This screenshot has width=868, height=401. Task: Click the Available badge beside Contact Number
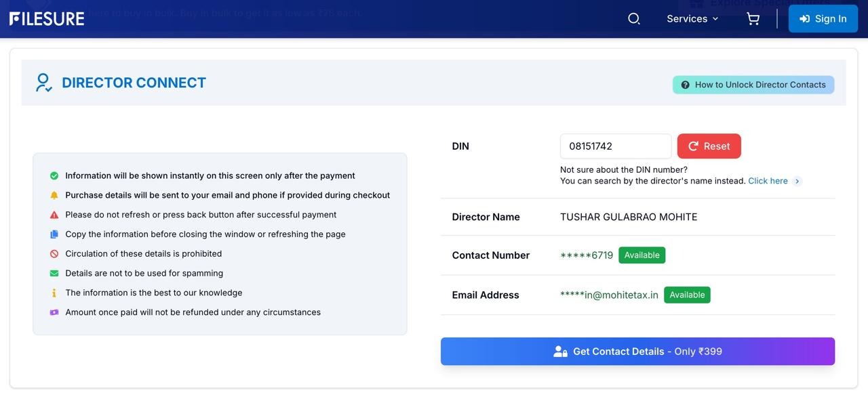642,255
